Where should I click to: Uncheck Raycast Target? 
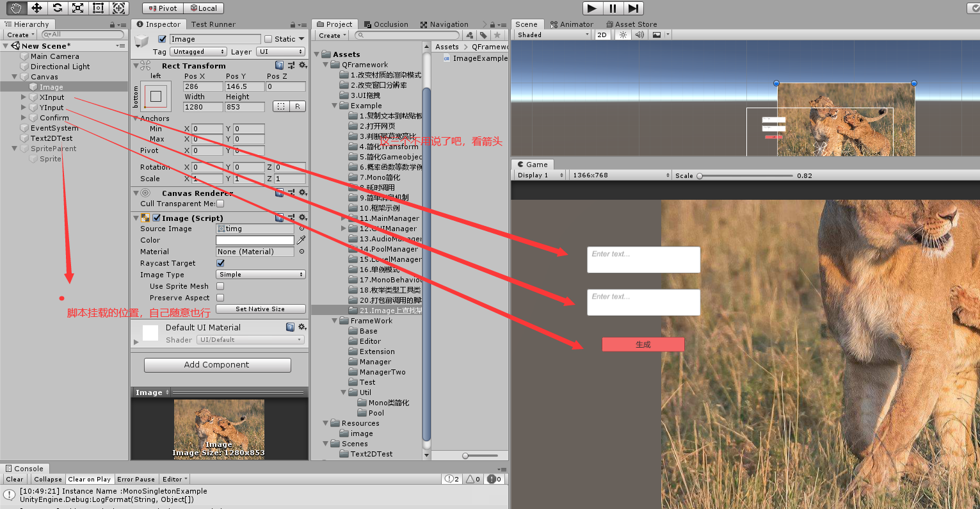[220, 263]
